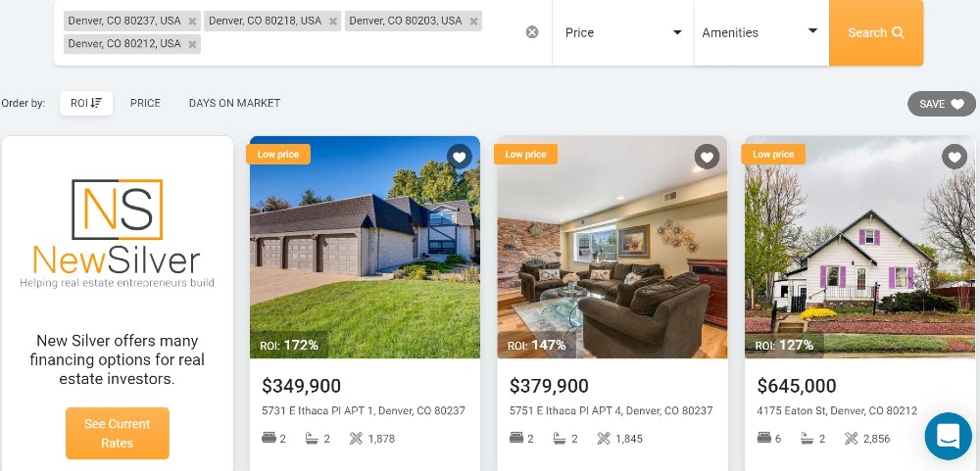Open the Price dropdown filter

point(623,32)
